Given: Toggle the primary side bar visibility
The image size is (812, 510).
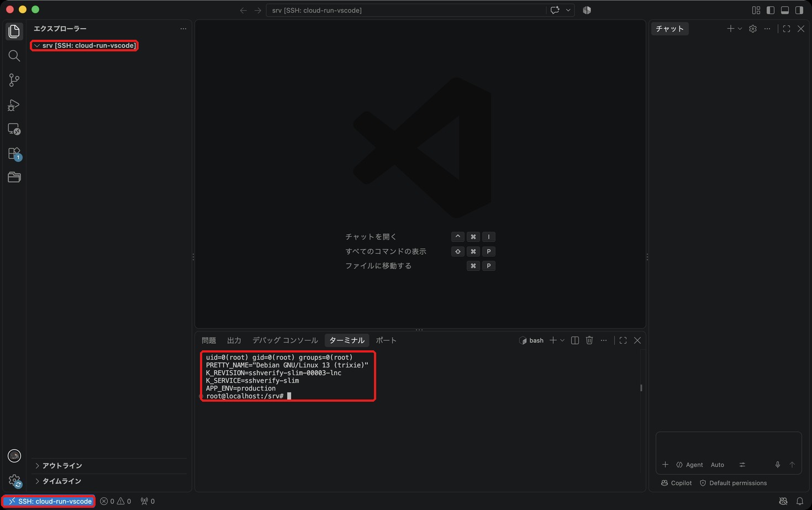Looking at the screenshot, I should [771, 10].
